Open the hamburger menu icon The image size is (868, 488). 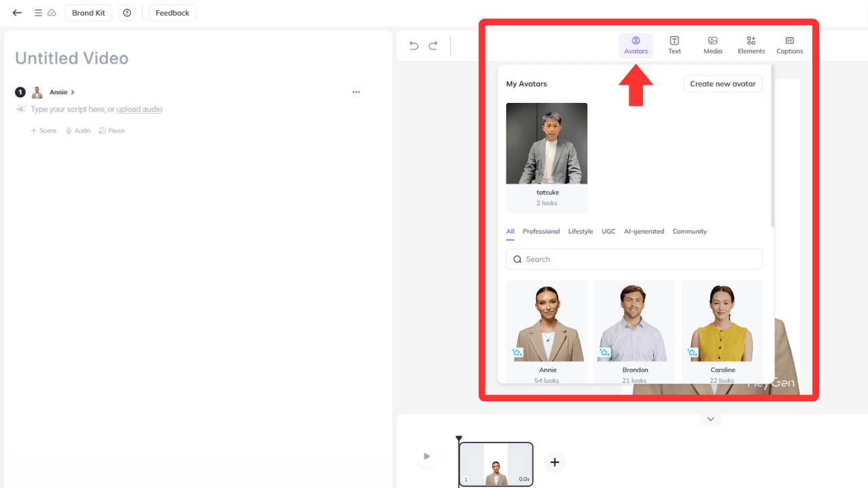[x=38, y=13]
